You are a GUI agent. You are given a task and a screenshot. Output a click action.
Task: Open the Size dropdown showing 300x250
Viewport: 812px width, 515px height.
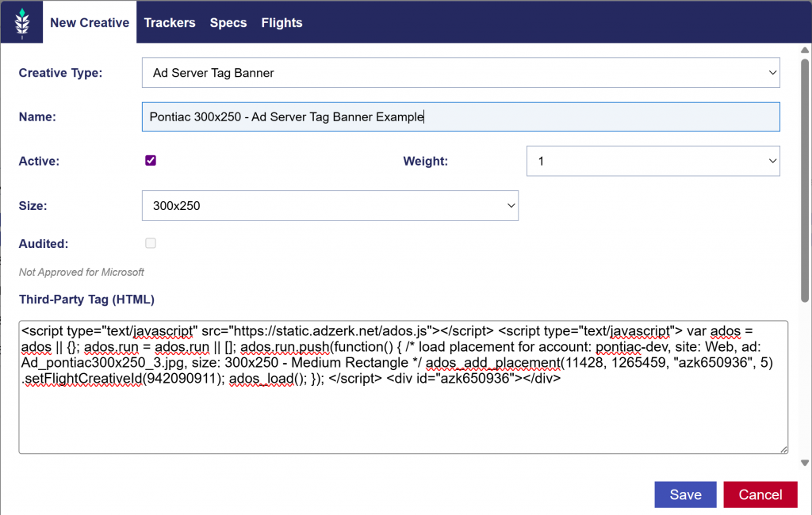pos(330,205)
